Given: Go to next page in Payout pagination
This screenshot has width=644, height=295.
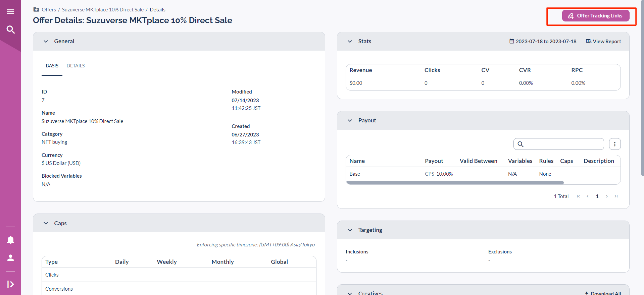Looking at the screenshot, I should tap(606, 196).
